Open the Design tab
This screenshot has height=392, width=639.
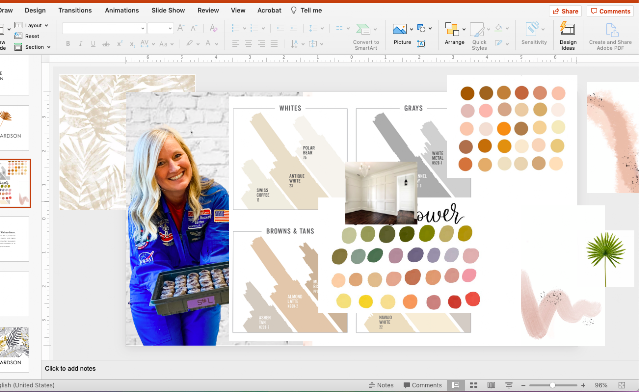pos(35,10)
